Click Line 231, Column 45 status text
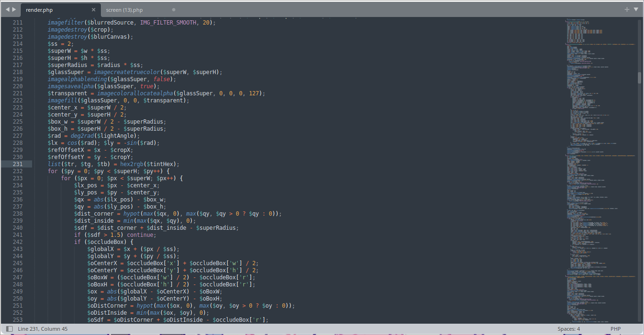Screen dimensions: 644x335 42,329
